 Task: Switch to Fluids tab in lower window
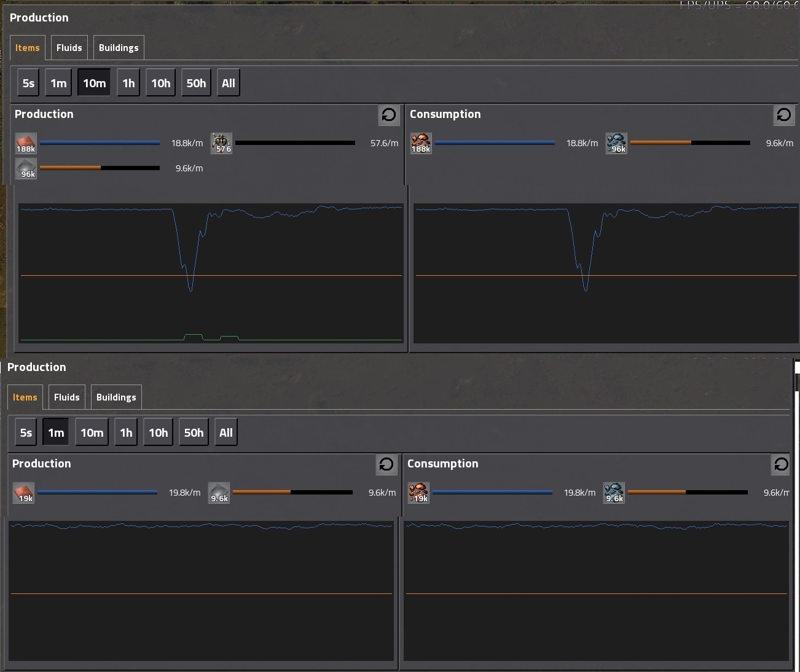(67, 397)
